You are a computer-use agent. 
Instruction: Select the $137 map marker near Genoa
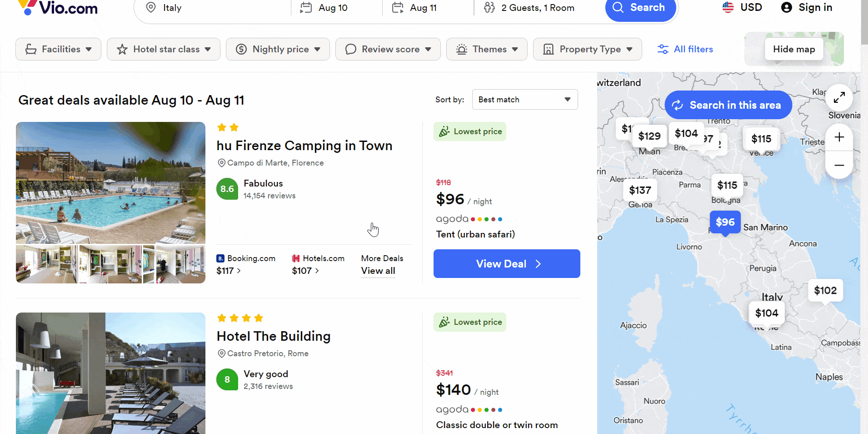pyautogui.click(x=640, y=190)
